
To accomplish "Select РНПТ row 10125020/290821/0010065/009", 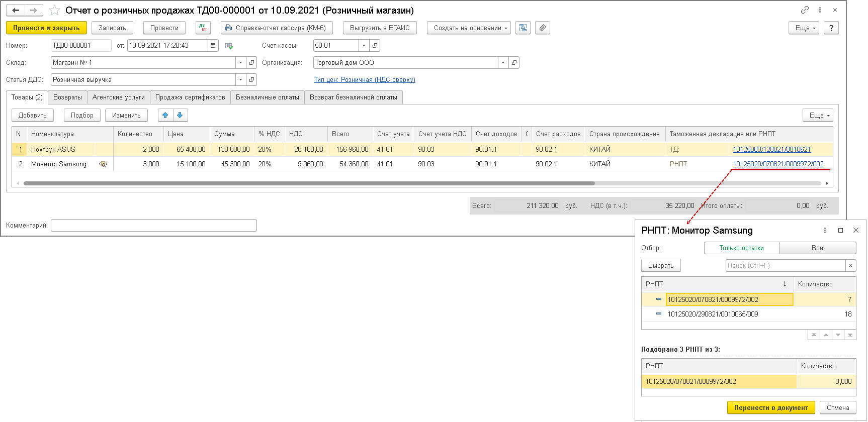I will [x=748, y=314].
